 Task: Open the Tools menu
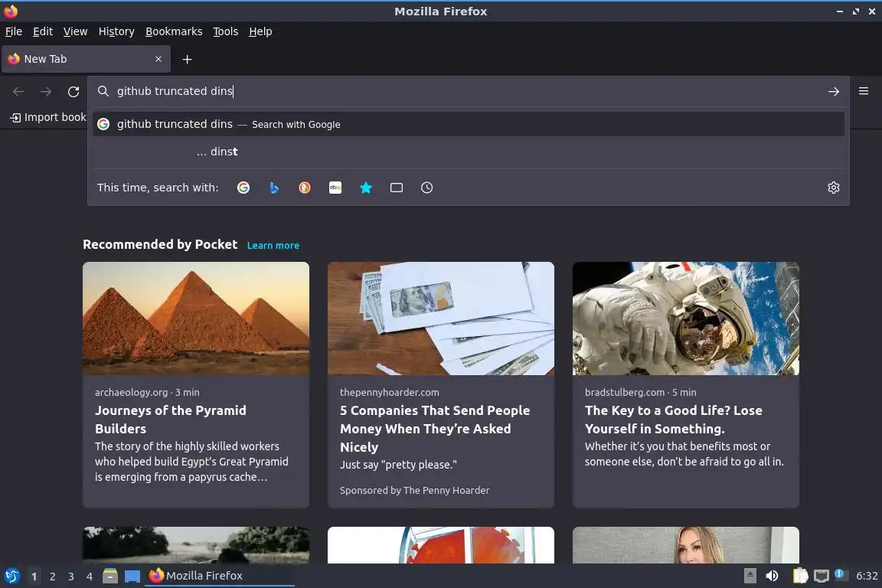(226, 31)
